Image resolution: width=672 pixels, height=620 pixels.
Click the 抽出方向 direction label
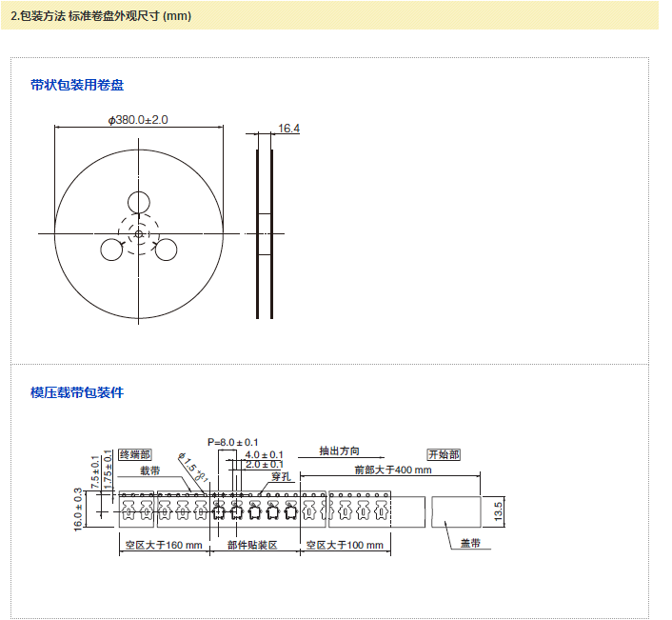(340, 451)
